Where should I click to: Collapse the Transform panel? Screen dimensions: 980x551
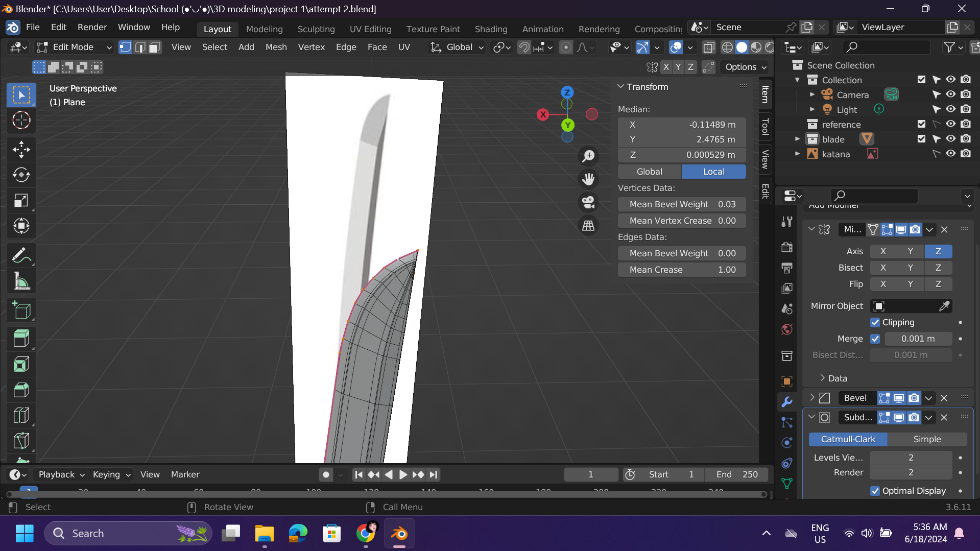[x=621, y=87]
